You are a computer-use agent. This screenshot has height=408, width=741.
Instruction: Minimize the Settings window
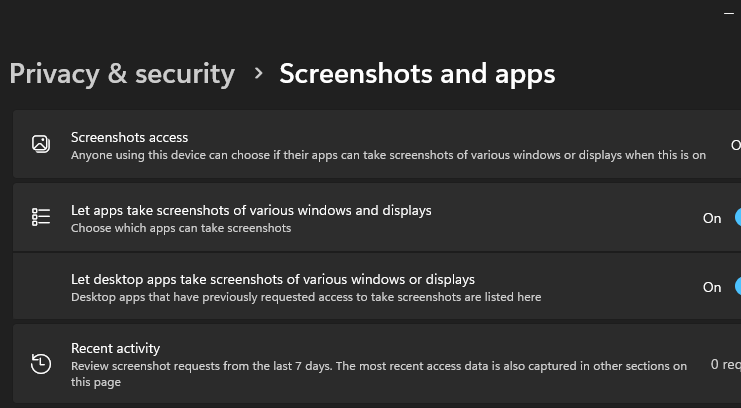(x=727, y=13)
